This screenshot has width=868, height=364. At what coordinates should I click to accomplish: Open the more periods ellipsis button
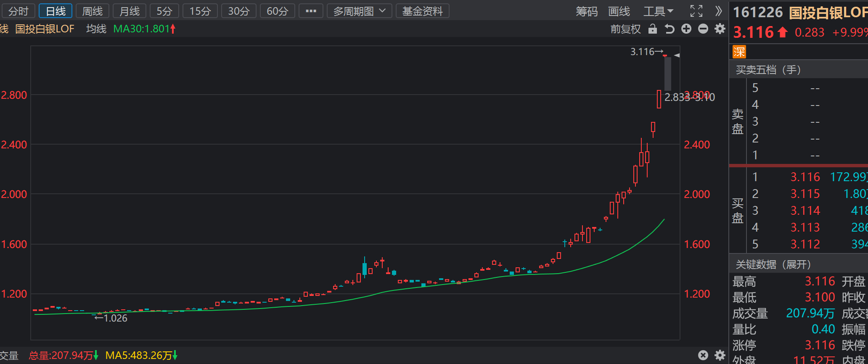point(311,11)
